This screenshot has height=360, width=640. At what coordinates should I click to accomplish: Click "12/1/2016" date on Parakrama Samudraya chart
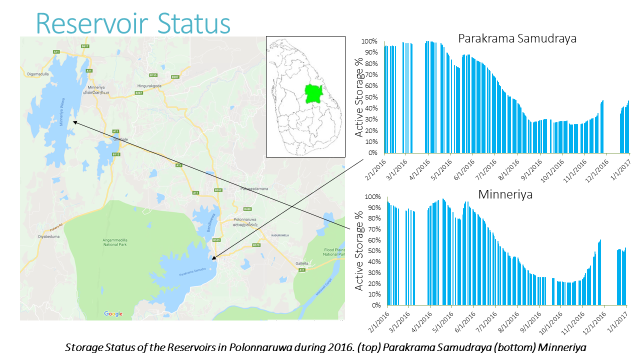point(597,171)
